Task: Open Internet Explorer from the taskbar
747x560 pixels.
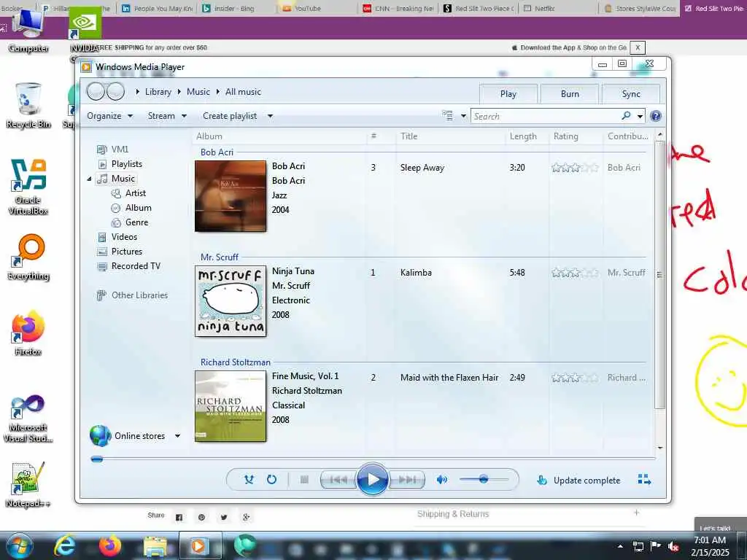Action: tap(64, 545)
